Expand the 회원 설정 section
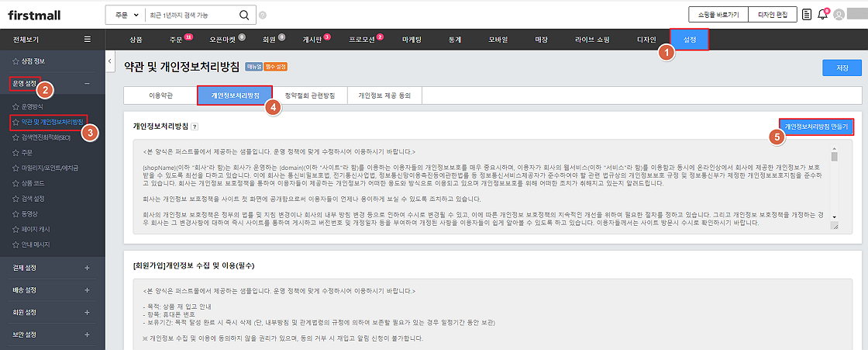 [87, 312]
